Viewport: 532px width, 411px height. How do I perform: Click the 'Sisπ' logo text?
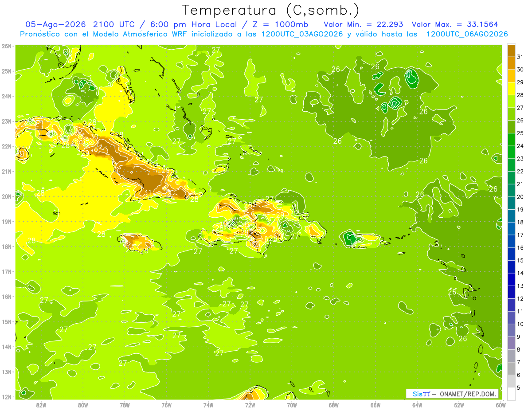(421, 394)
